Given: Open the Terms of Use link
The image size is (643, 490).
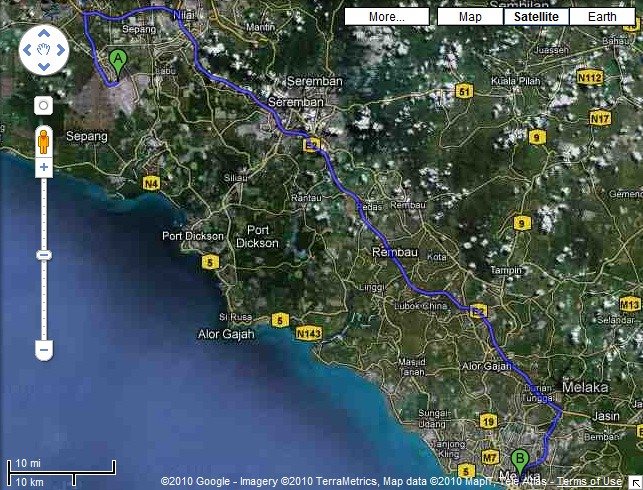Looking at the screenshot, I should coord(589,481).
